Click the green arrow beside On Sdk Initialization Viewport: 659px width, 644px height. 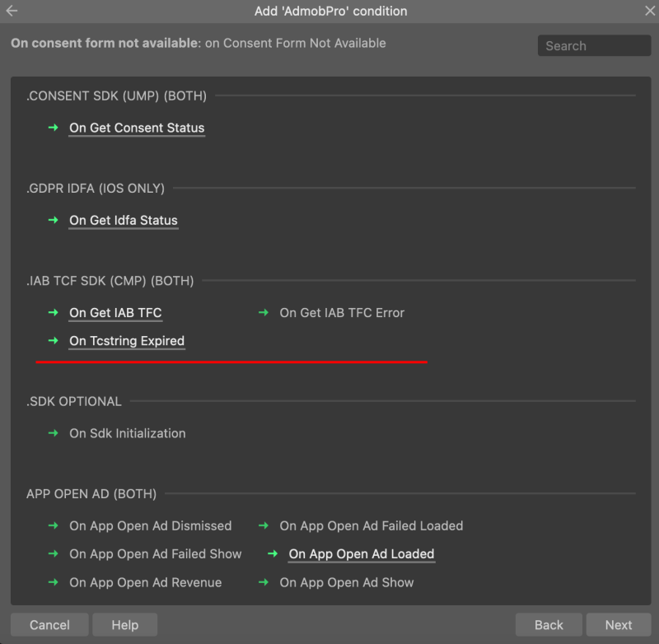click(53, 433)
